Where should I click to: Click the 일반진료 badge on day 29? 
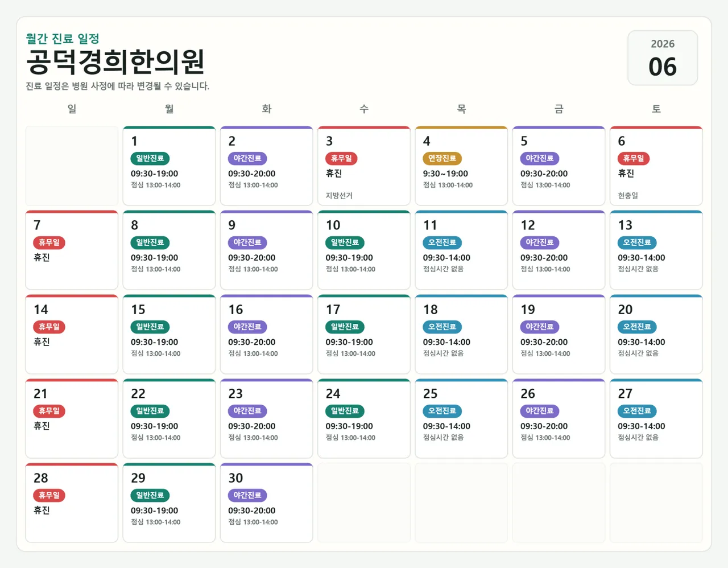(150, 495)
